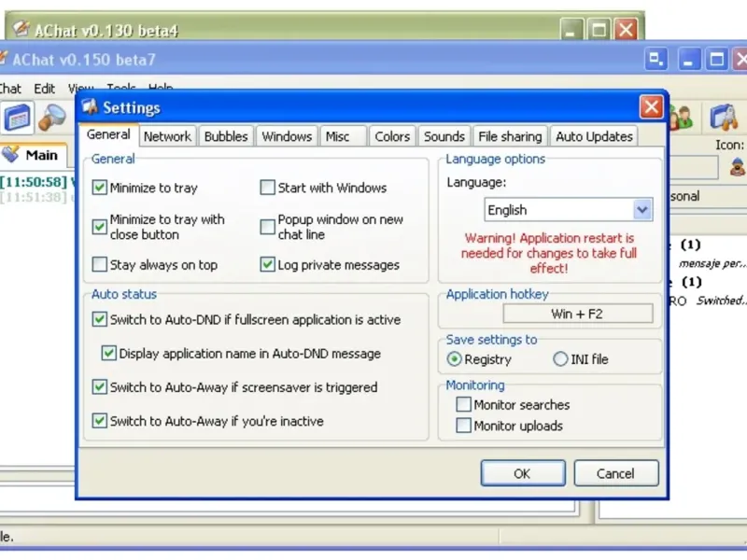Open the Chat menu in AChat
747x560 pixels.
coord(9,89)
